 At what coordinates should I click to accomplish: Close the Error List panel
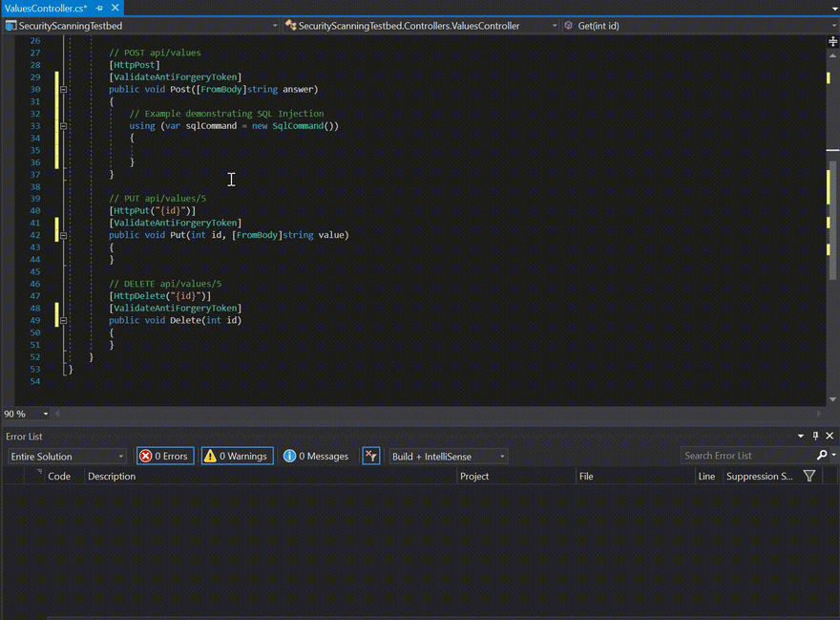click(x=829, y=436)
